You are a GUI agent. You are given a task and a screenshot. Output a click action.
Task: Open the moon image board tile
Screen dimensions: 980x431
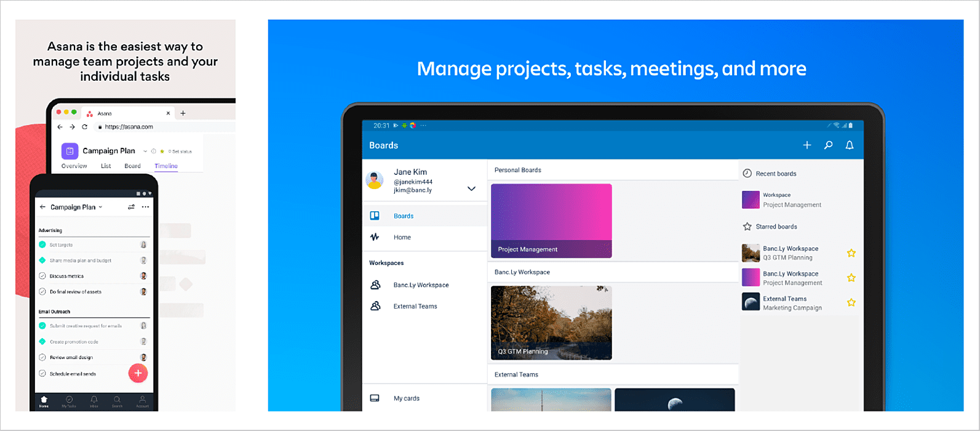675,400
